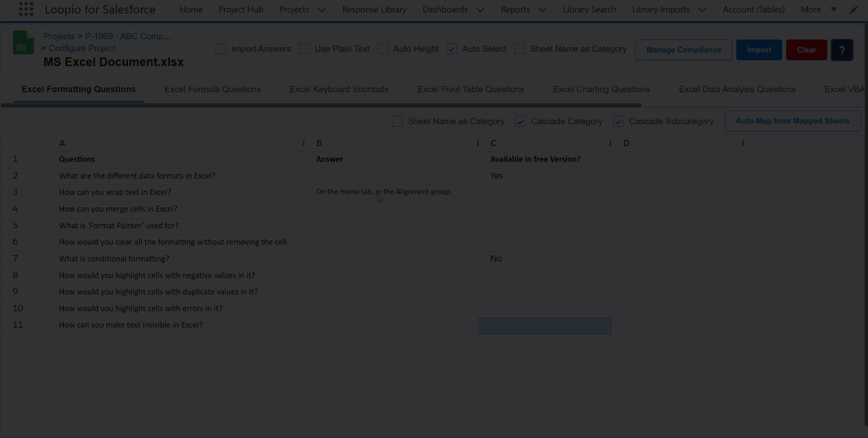Open the question mark help button

(842, 50)
